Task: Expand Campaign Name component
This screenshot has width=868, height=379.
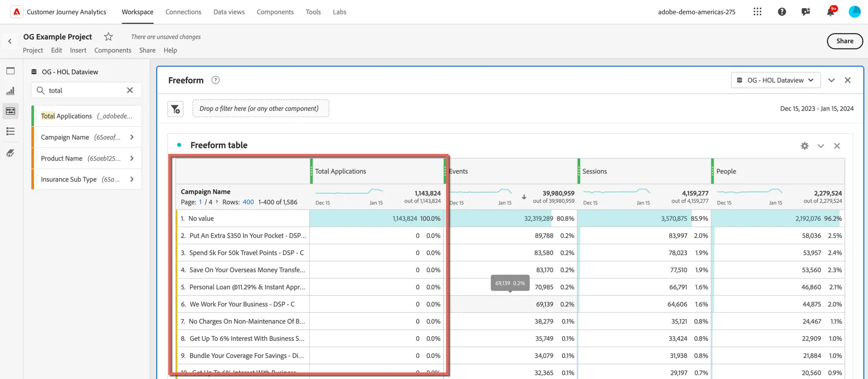Action: (132, 137)
